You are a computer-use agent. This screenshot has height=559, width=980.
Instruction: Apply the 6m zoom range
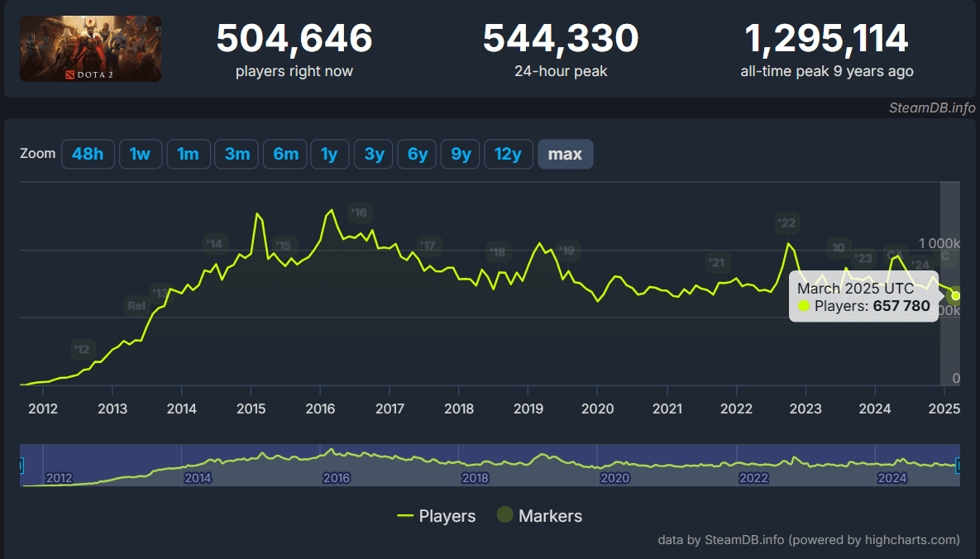(284, 154)
